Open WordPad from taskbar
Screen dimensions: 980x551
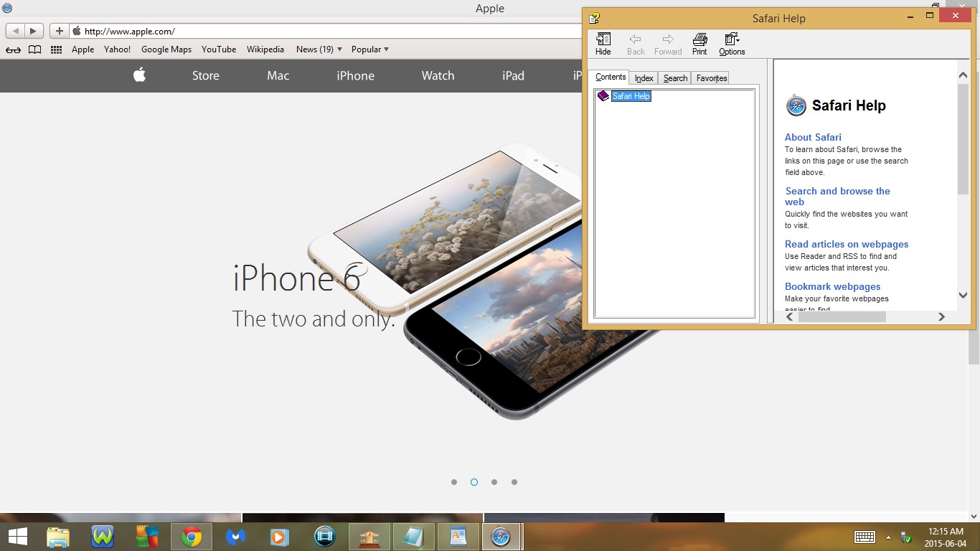click(x=458, y=537)
